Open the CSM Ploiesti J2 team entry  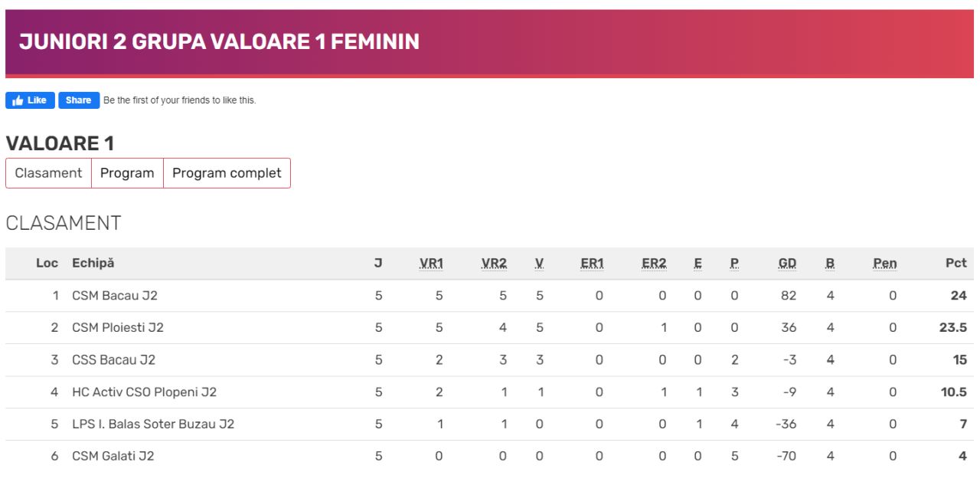(118, 328)
